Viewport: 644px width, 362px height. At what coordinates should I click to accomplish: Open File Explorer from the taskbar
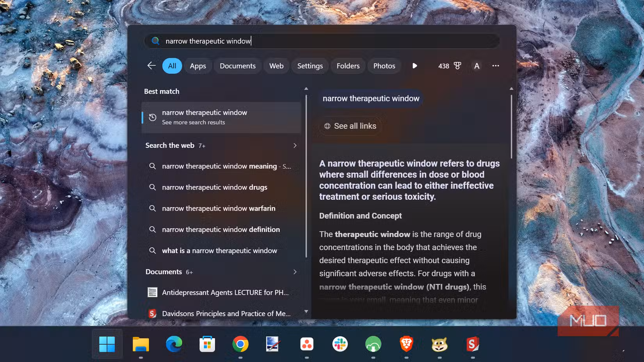pos(141,344)
